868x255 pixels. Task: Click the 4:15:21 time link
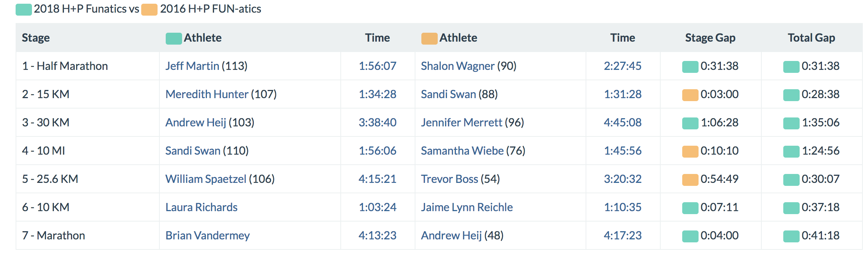click(377, 179)
